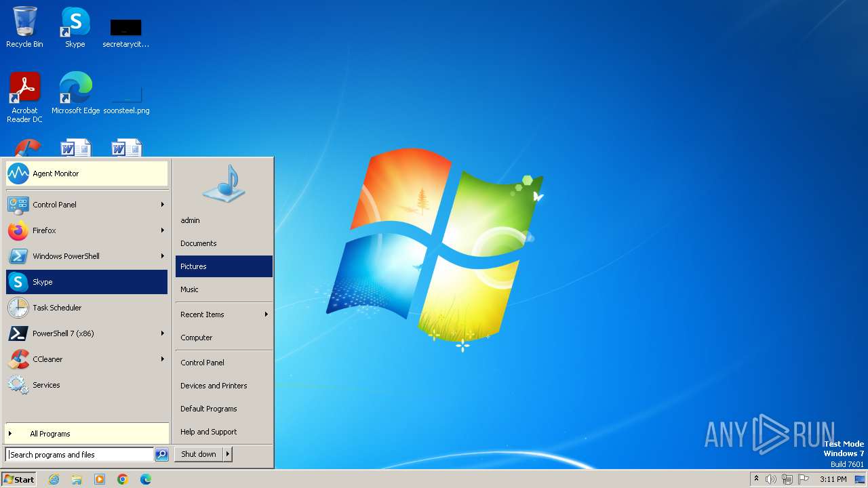Expand Control Panel submenu arrow

pos(162,205)
